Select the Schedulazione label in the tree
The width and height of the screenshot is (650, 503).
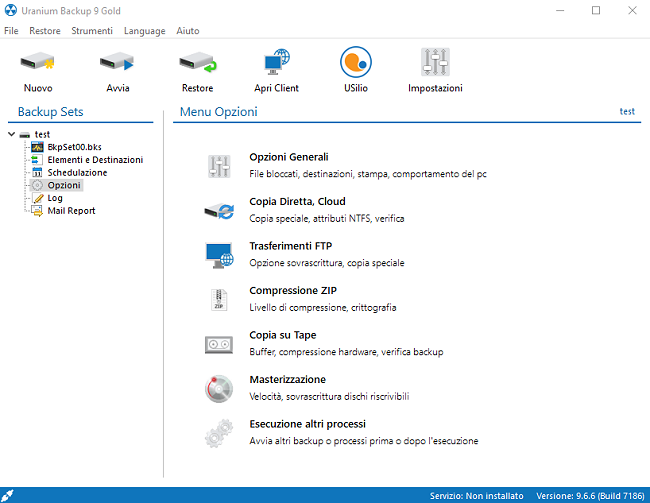[x=77, y=173]
